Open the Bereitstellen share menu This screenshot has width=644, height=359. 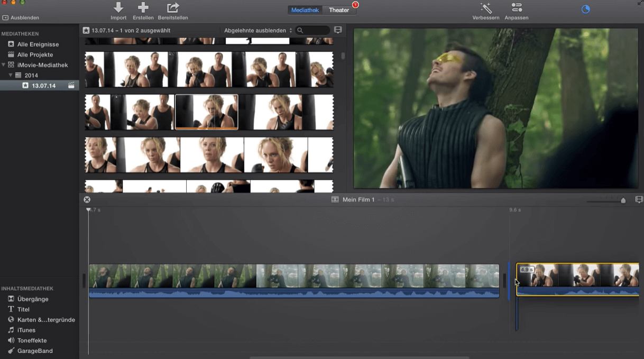[173, 7]
